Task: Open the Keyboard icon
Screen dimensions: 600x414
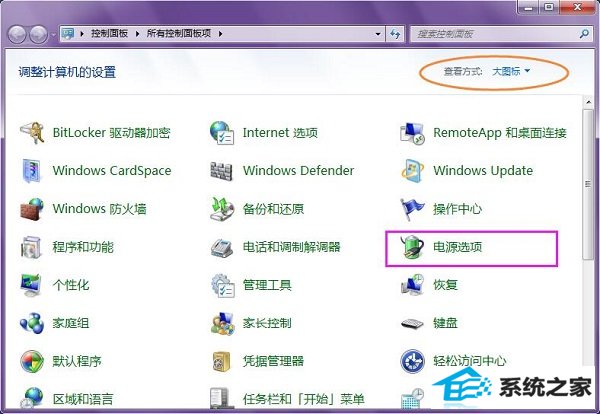Action: tap(412, 324)
